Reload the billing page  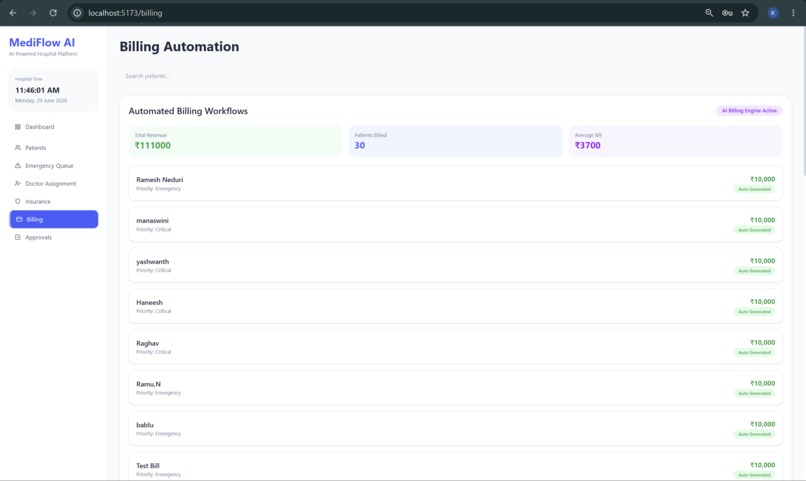pyautogui.click(x=53, y=13)
